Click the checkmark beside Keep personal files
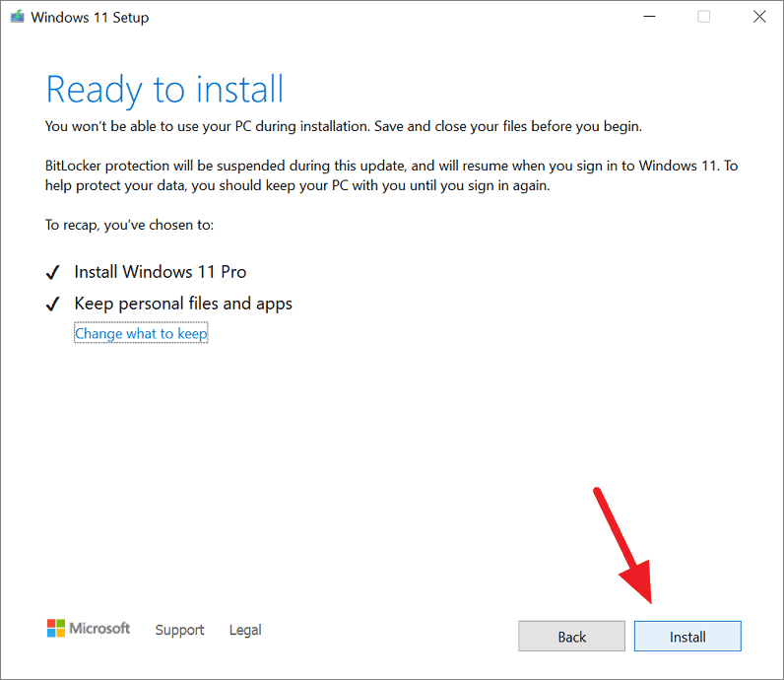784x680 pixels. point(52,304)
